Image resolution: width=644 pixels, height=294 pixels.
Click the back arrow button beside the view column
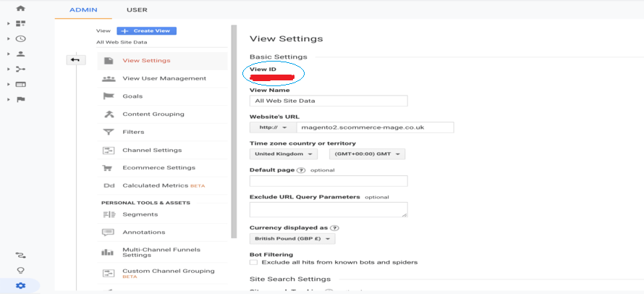point(75,60)
